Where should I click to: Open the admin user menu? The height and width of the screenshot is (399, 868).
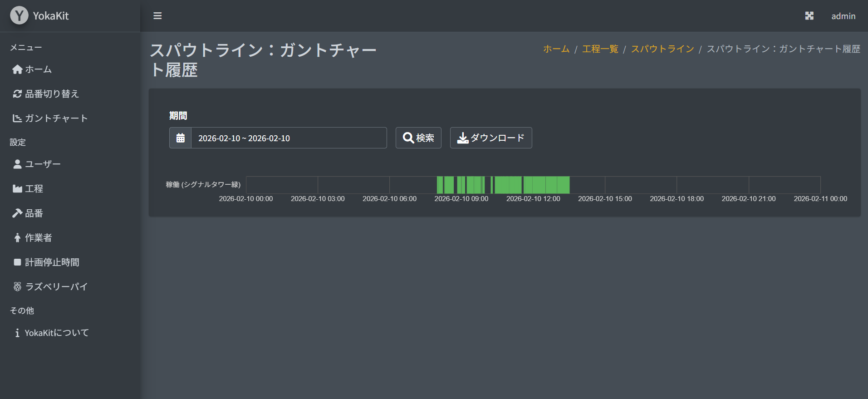pyautogui.click(x=843, y=16)
